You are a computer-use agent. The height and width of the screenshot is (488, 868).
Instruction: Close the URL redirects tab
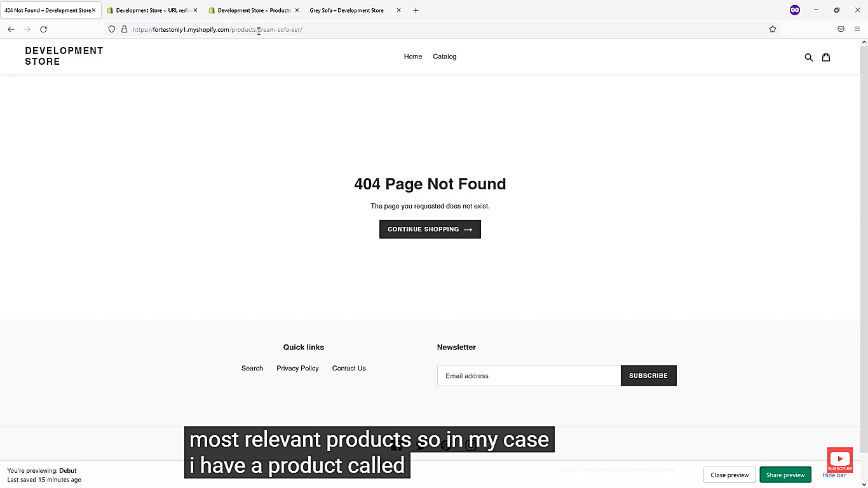[195, 10]
